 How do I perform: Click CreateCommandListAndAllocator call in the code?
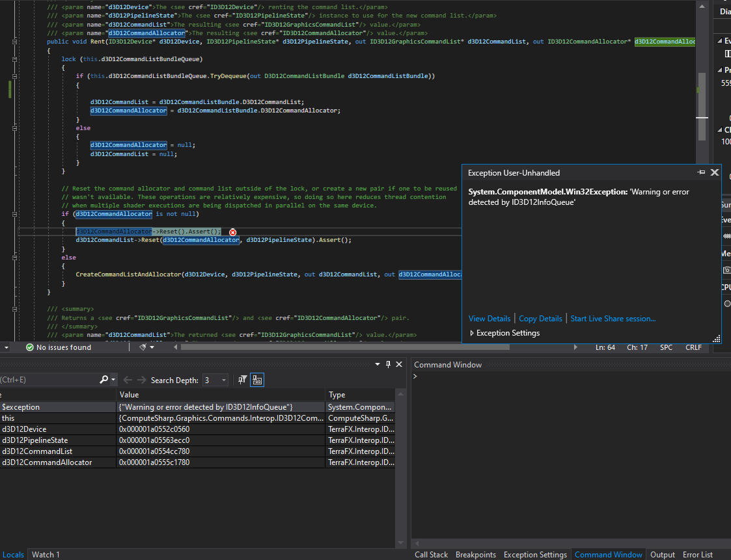click(x=128, y=274)
